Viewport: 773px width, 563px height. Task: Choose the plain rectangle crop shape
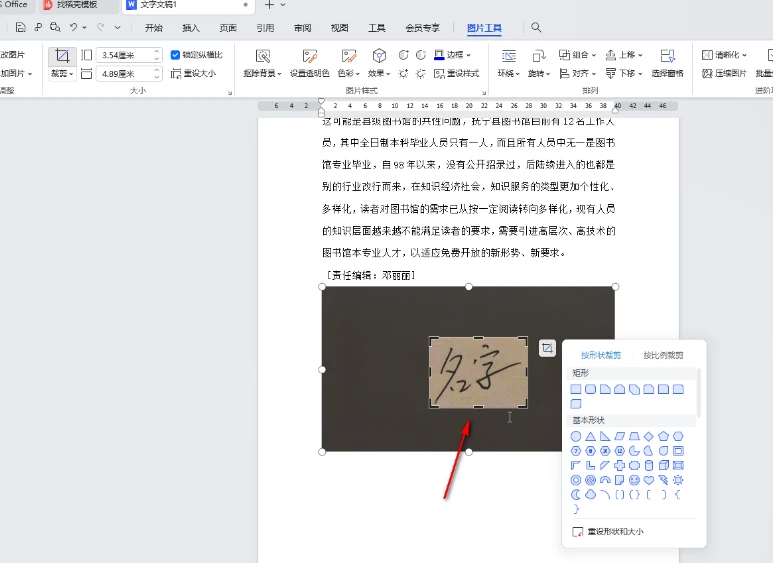(x=575, y=389)
